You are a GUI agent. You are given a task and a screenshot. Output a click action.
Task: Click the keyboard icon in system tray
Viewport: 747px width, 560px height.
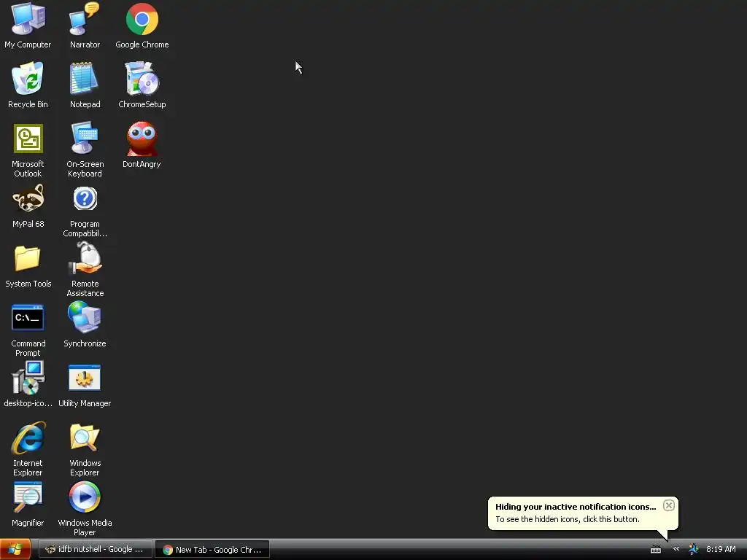656,550
